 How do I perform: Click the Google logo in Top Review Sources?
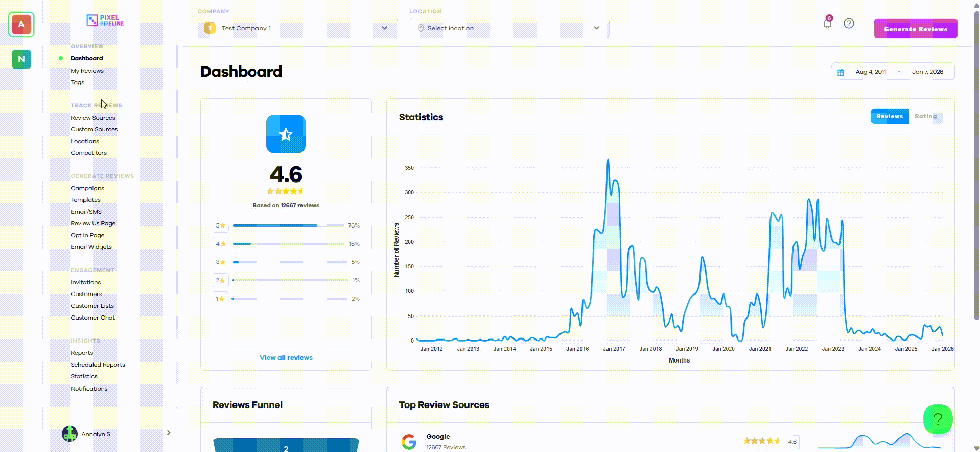pyautogui.click(x=409, y=441)
